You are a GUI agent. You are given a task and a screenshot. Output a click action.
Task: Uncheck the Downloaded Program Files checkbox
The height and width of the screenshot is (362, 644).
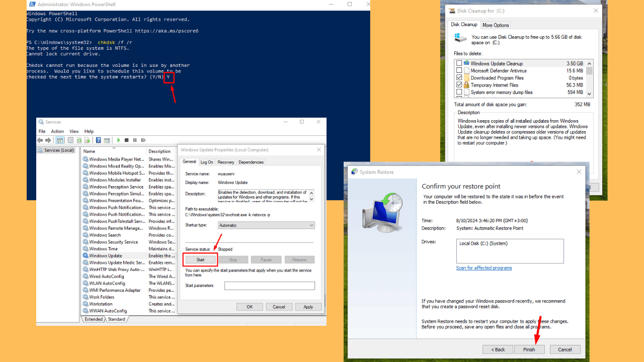(x=459, y=78)
